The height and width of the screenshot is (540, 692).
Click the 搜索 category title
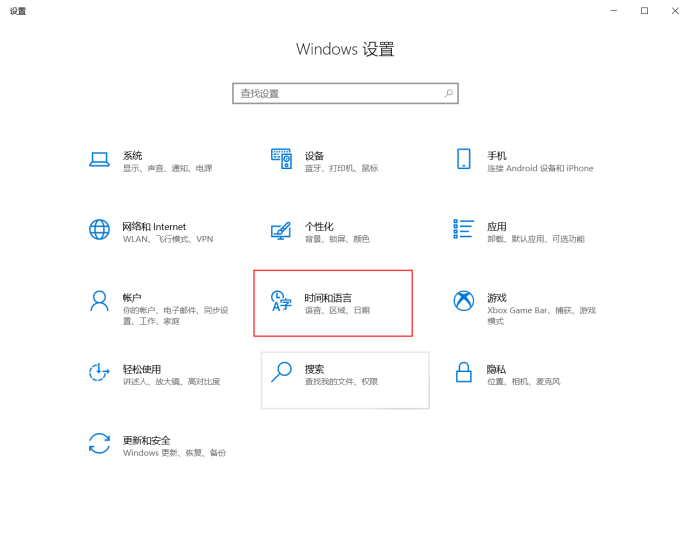pyautogui.click(x=314, y=369)
